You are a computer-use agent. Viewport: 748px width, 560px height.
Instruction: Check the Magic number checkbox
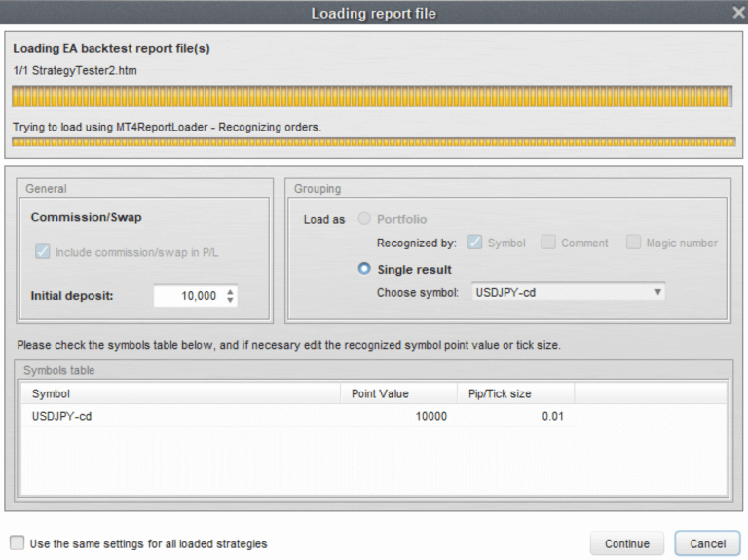[634, 243]
